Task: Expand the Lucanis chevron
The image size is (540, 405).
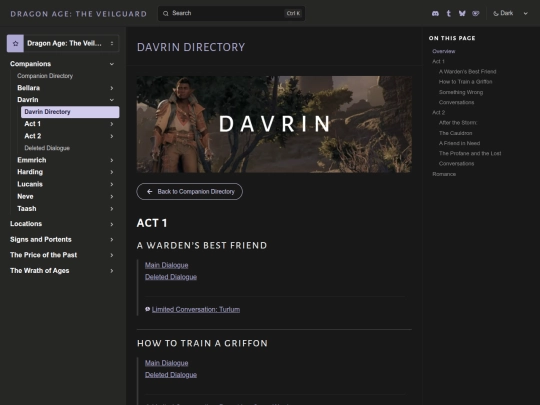Action: tap(112, 184)
